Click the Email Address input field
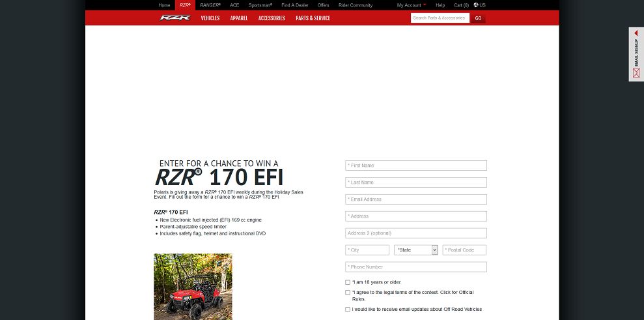Image resolution: width=644 pixels, height=320 pixels. pos(416,199)
